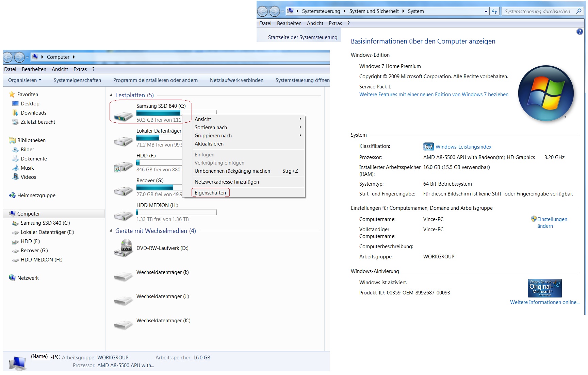Click the Wechseldatenträger (K:) drive icon

tap(123, 325)
